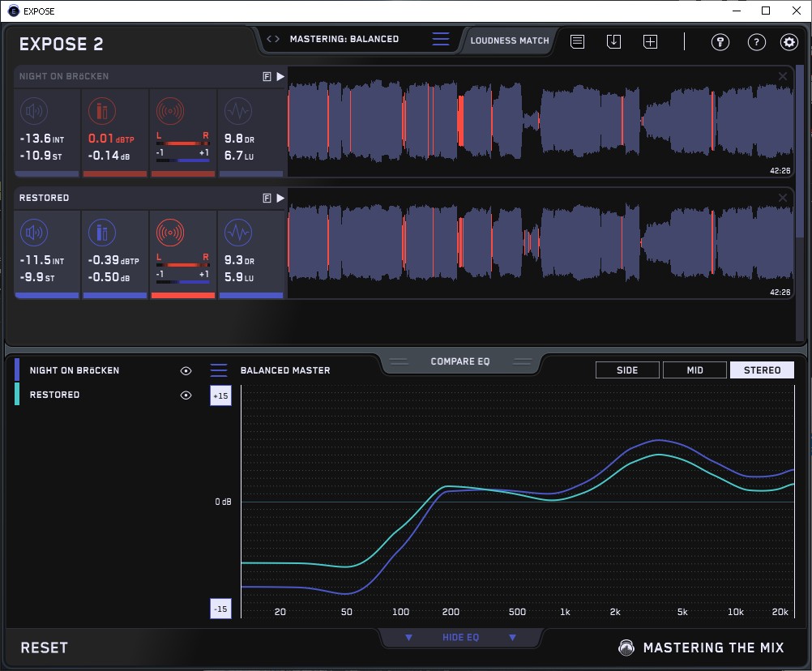The height and width of the screenshot is (671, 812).
Task: Remove the Night on Bröcken track with X
Action: (783, 77)
